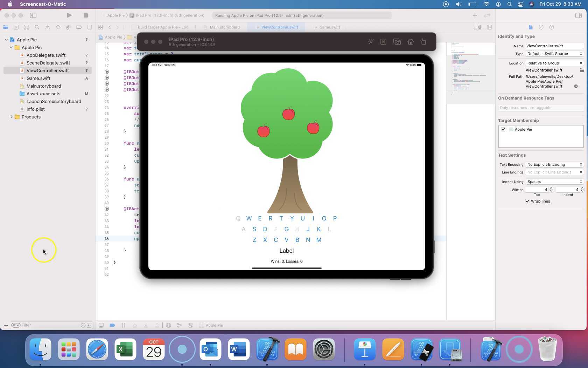The image size is (588, 368).
Task: Switch to the Game.swift tab
Action: tap(329, 27)
